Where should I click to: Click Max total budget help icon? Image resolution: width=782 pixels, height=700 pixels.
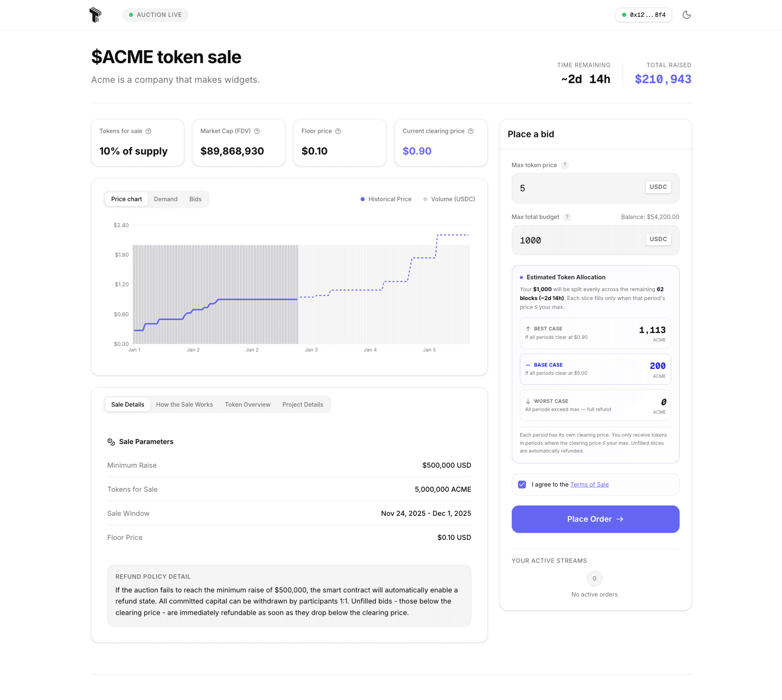coord(567,217)
